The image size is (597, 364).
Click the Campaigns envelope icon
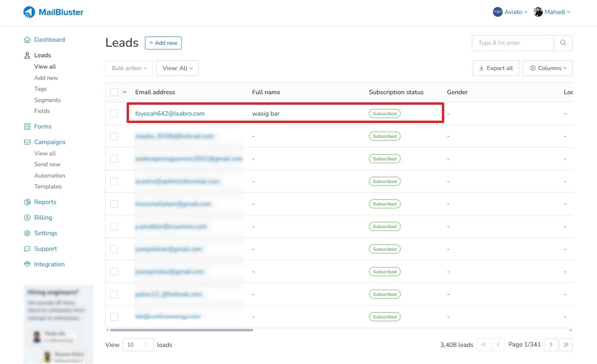pos(27,142)
